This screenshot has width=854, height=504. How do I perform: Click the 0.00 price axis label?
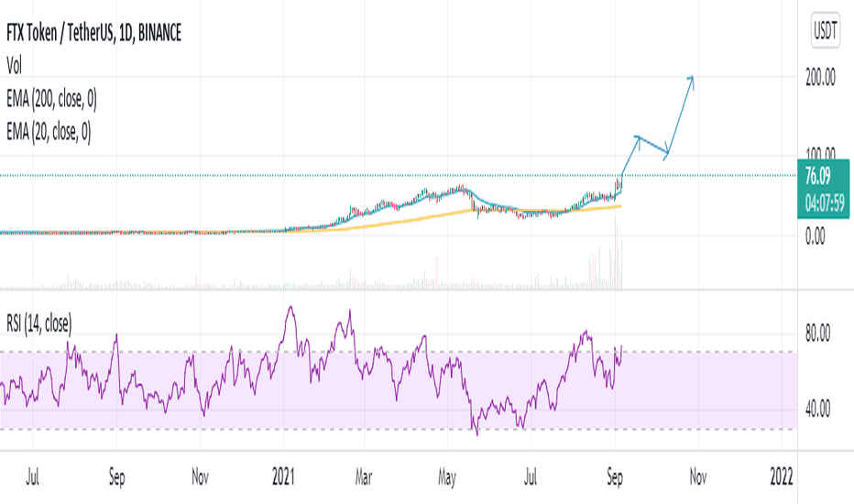(815, 236)
